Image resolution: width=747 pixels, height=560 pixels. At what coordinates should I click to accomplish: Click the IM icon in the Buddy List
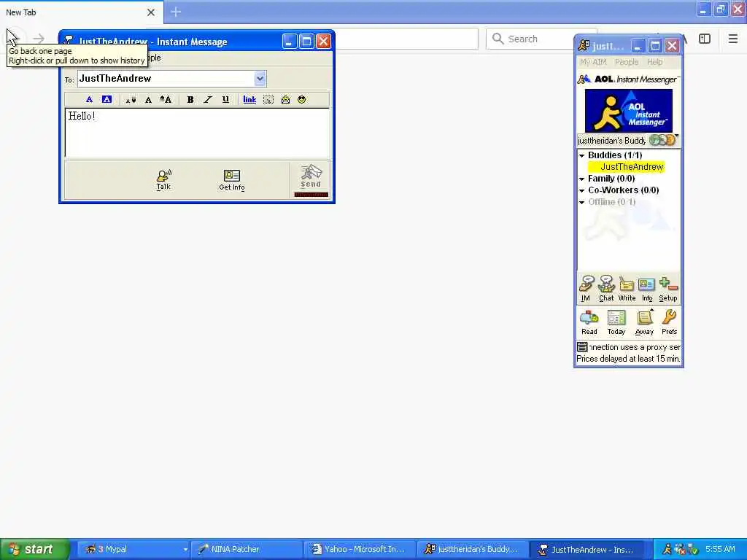586,289
